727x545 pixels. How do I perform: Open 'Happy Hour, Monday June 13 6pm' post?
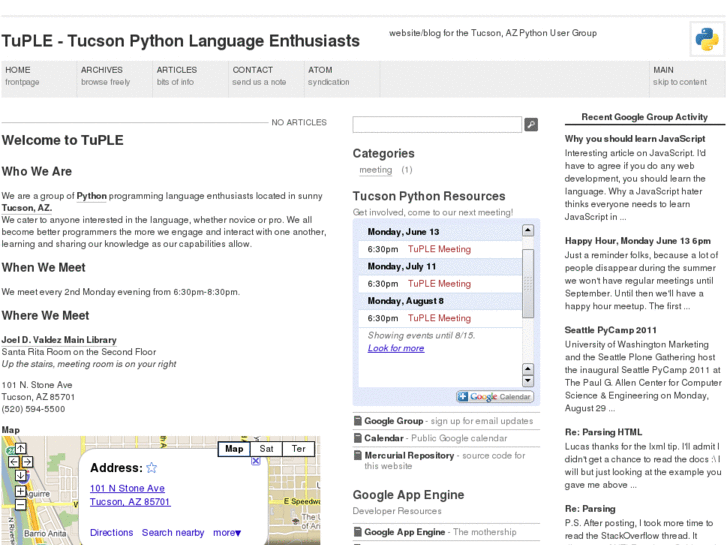click(x=638, y=241)
